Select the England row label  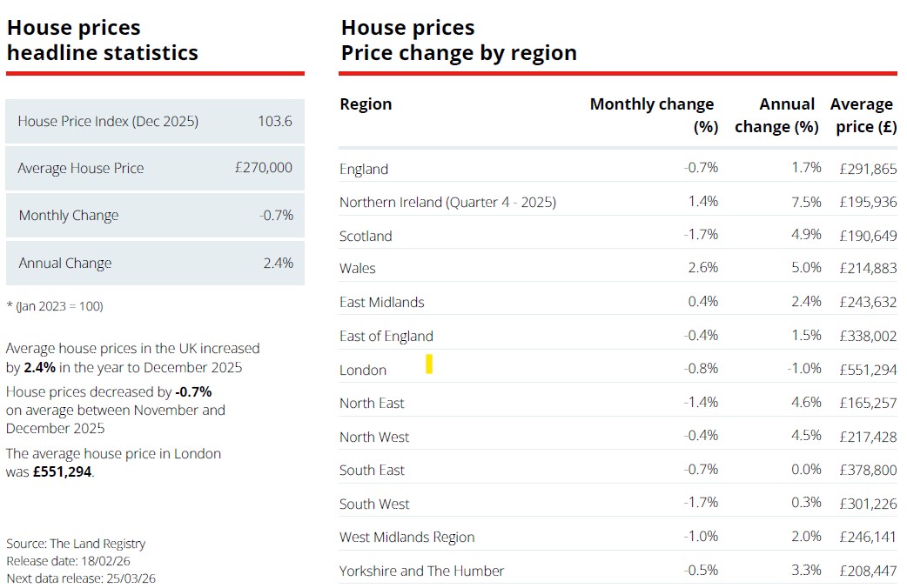coord(364,169)
